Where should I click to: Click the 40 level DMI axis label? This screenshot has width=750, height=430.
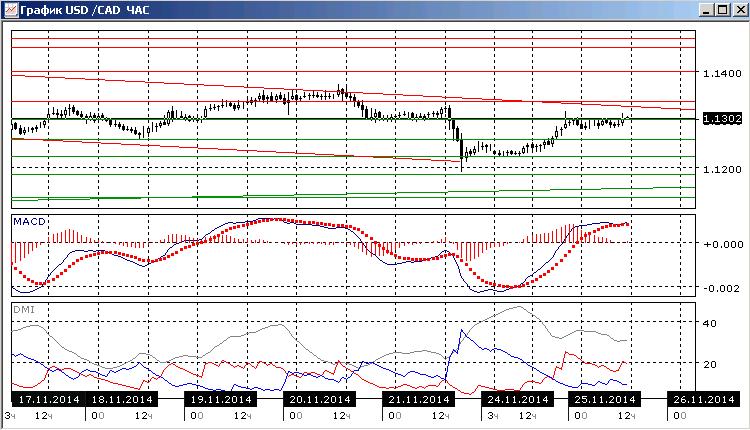(x=710, y=323)
